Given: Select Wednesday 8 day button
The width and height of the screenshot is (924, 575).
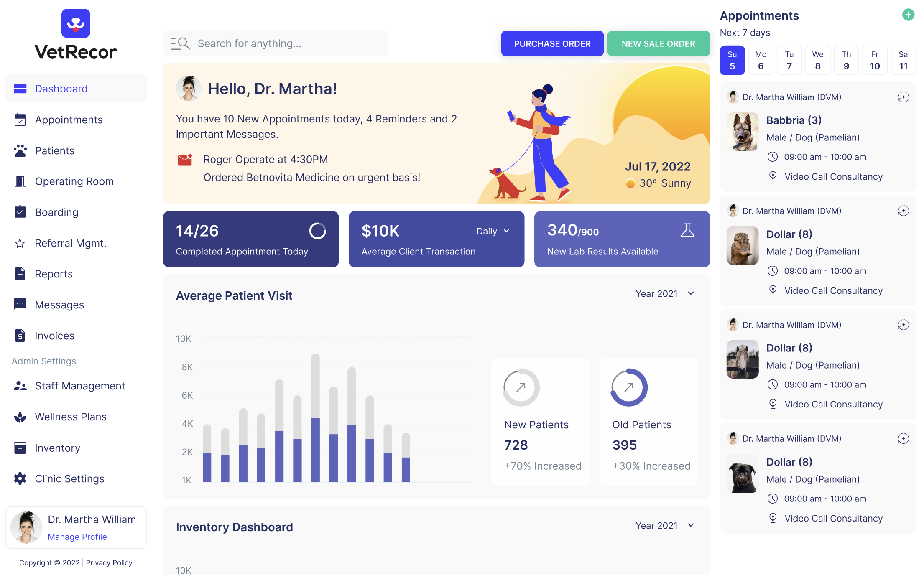Looking at the screenshot, I should tap(817, 61).
